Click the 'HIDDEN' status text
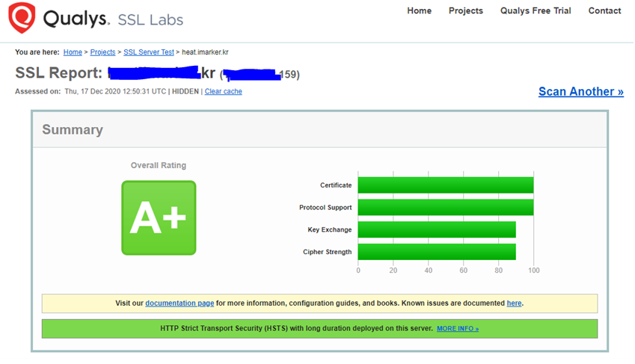The height and width of the screenshot is (364, 635). [x=185, y=91]
